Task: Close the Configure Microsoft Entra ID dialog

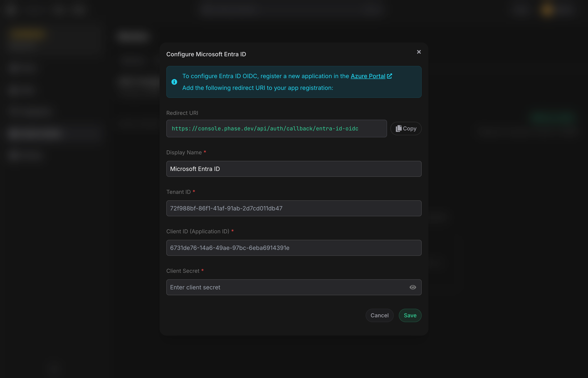Action: pyautogui.click(x=419, y=52)
